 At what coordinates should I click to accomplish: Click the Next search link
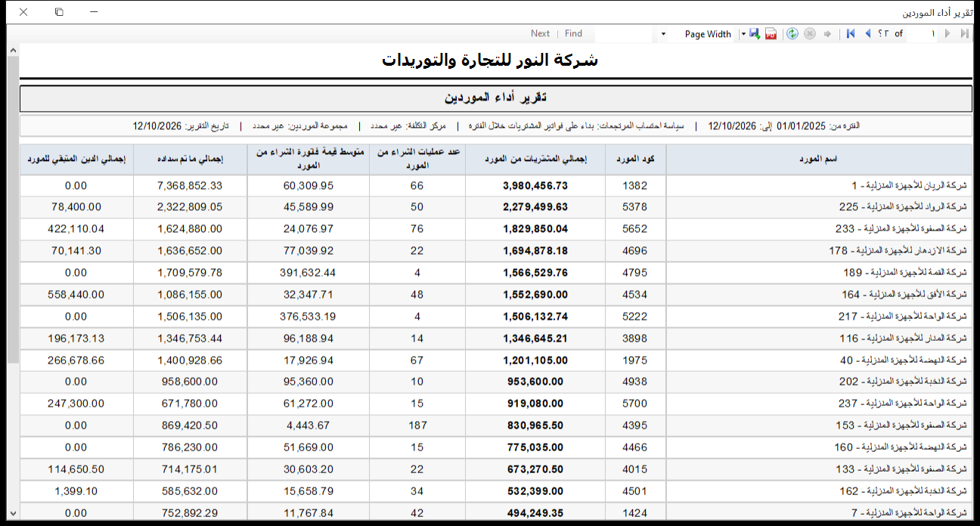pyautogui.click(x=540, y=33)
